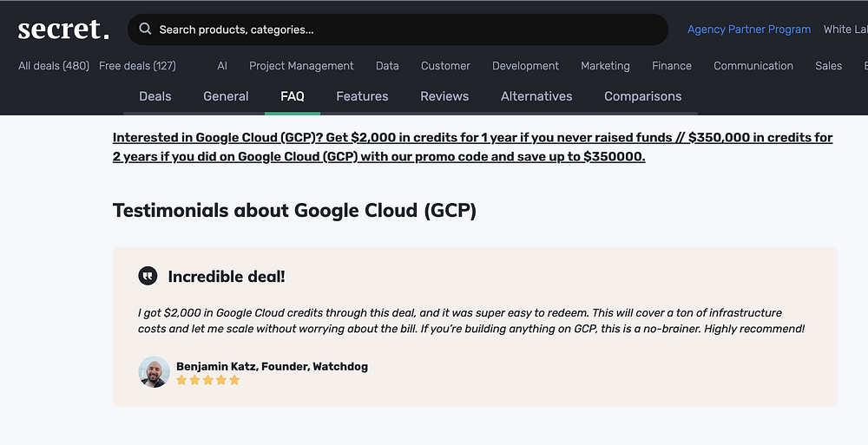
Task: Click the five-star rating
Action: [x=208, y=380]
